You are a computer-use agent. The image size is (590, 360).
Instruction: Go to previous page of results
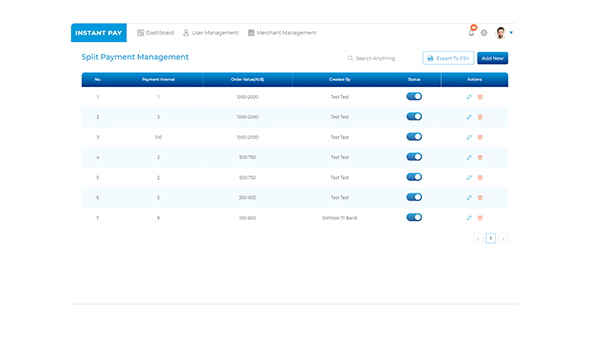pyautogui.click(x=478, y=238)
